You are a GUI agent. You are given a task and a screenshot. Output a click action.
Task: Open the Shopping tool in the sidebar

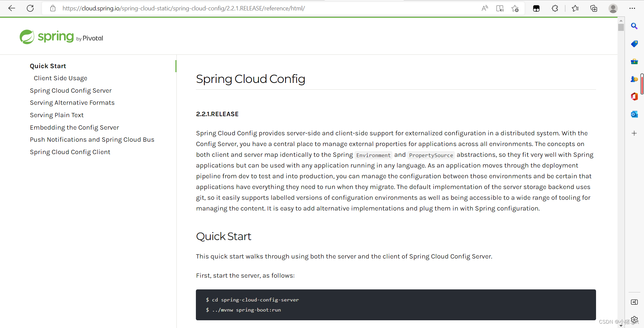pos(635,44)
